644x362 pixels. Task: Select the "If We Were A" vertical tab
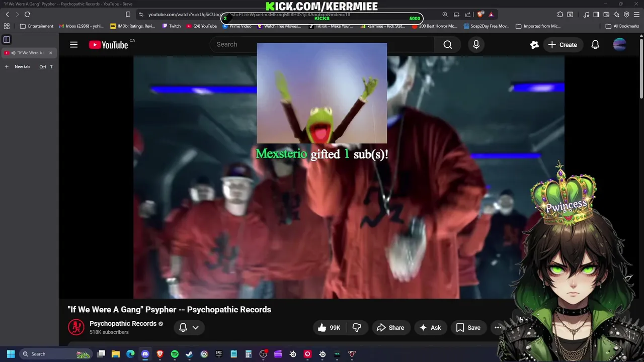[x=29, y=53]
